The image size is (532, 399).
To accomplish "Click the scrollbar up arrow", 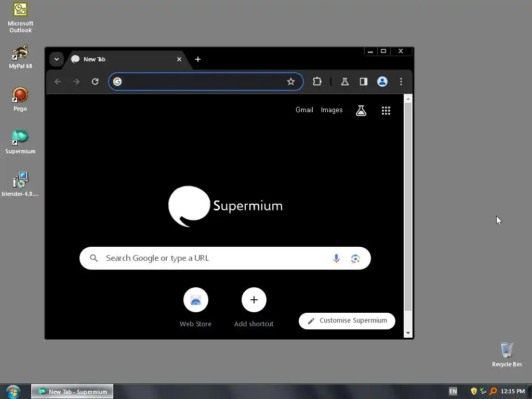I will coord(408,99).
